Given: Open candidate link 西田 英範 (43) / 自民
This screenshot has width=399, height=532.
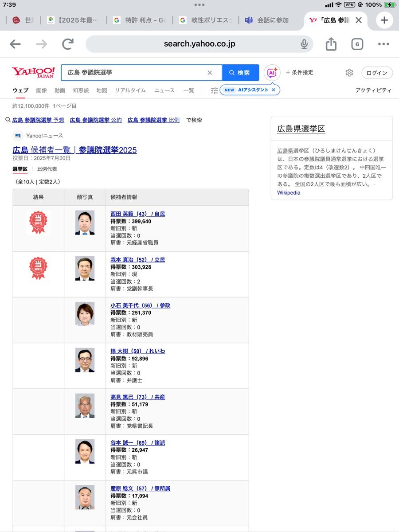Looking at the screenshot, I should (137, 214).
